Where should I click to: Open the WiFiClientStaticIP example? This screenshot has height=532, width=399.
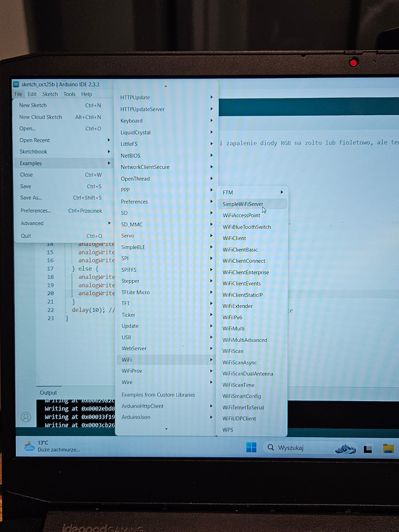[252, 295]
